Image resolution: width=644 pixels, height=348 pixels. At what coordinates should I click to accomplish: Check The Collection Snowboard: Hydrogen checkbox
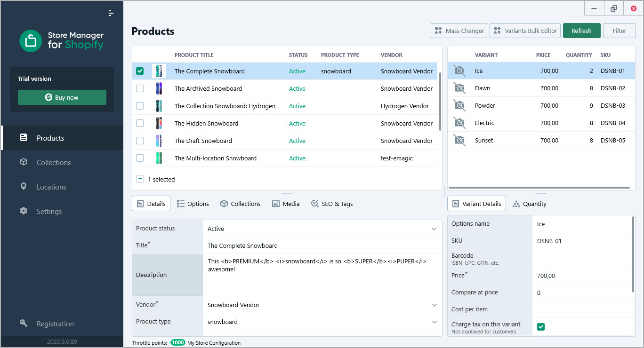pyautogui.click(x=140, y=106)
